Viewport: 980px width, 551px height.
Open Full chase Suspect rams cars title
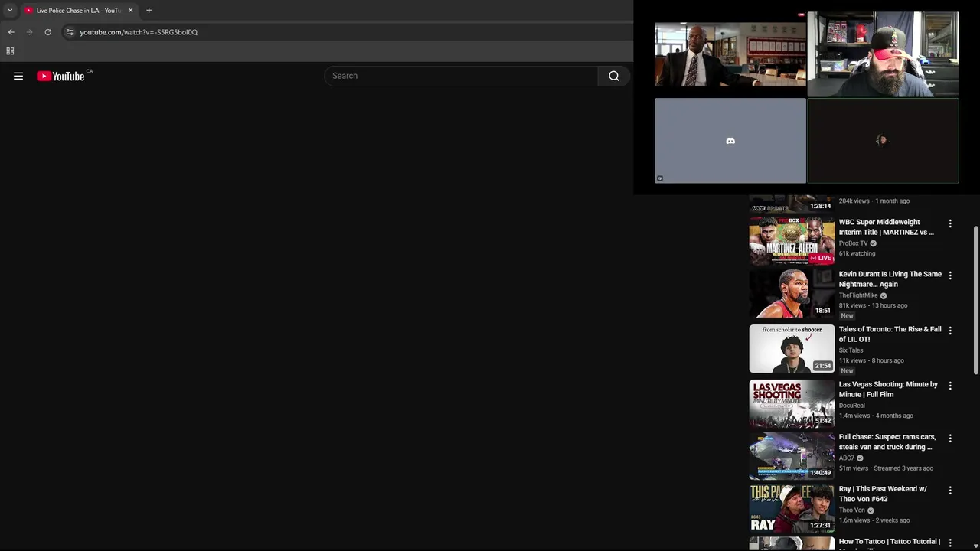pyautogui.click(x=887, y=442)
